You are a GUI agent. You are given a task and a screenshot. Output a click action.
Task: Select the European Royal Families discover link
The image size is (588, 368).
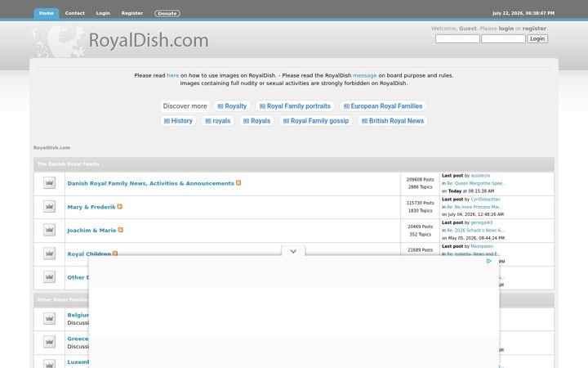(383, 106)
